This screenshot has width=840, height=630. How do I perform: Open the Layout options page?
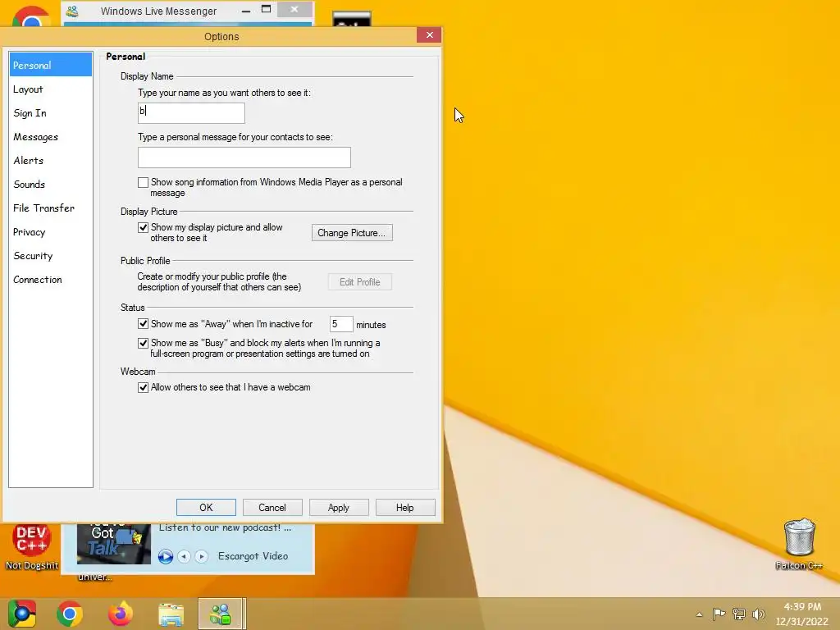coord(50,89)
